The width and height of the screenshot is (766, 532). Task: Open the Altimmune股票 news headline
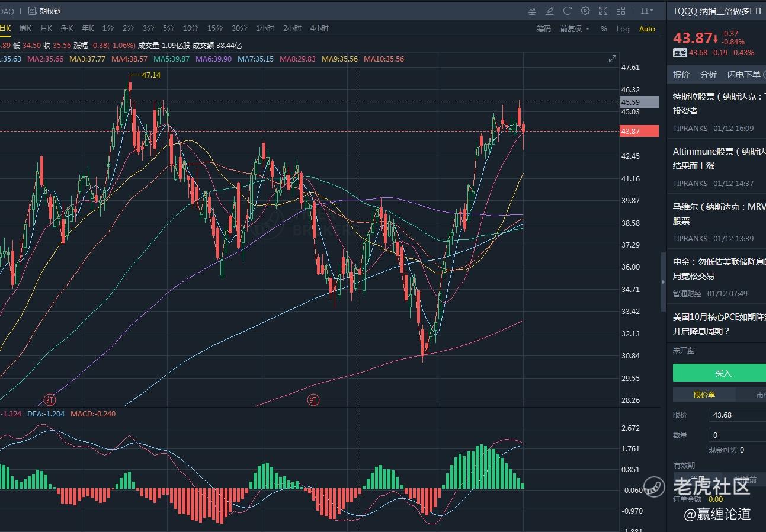pyautogui.click(x=719, y=159)
